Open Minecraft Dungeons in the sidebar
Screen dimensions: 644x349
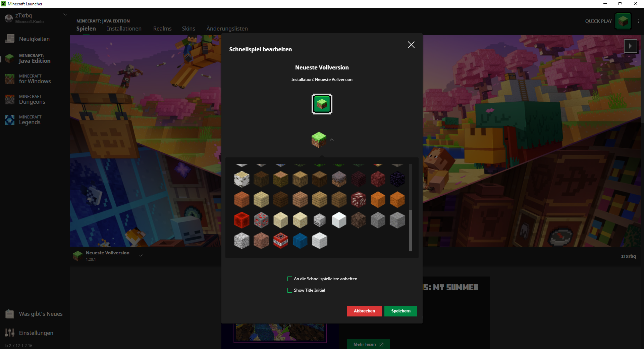tap(32, 99)
